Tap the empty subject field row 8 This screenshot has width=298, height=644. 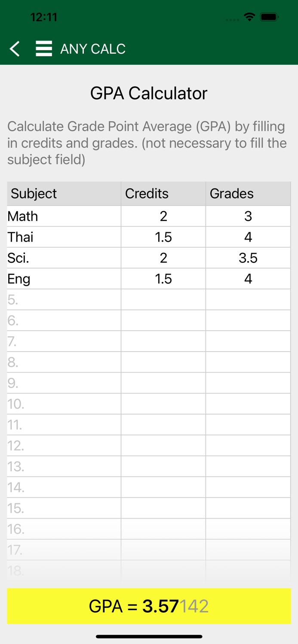click(60, 362)
